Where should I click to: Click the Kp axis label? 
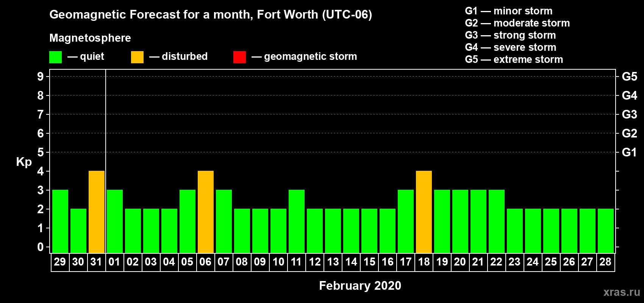(24, 162)
